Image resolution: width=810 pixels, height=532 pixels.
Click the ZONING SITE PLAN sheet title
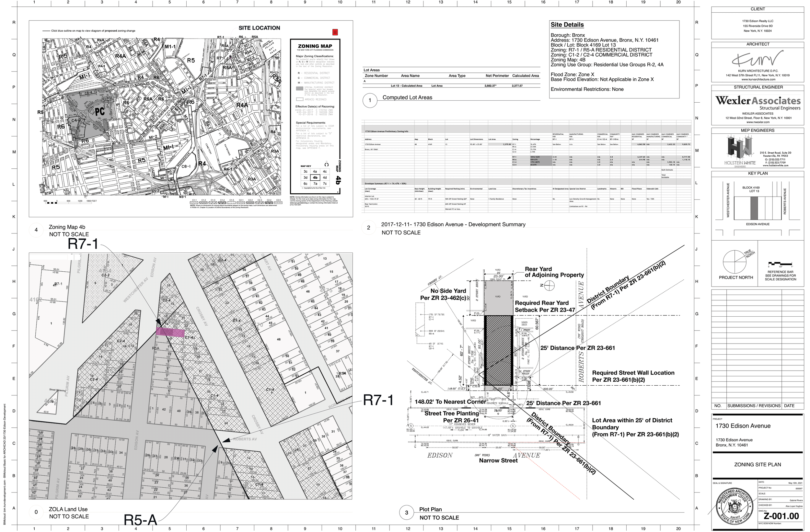point(757,465)
